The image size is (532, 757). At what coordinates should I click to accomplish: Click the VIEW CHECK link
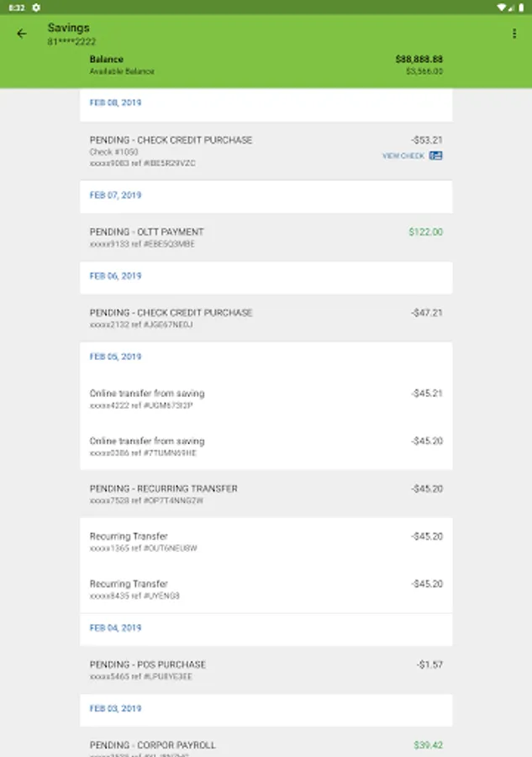(x=403, y=156)
